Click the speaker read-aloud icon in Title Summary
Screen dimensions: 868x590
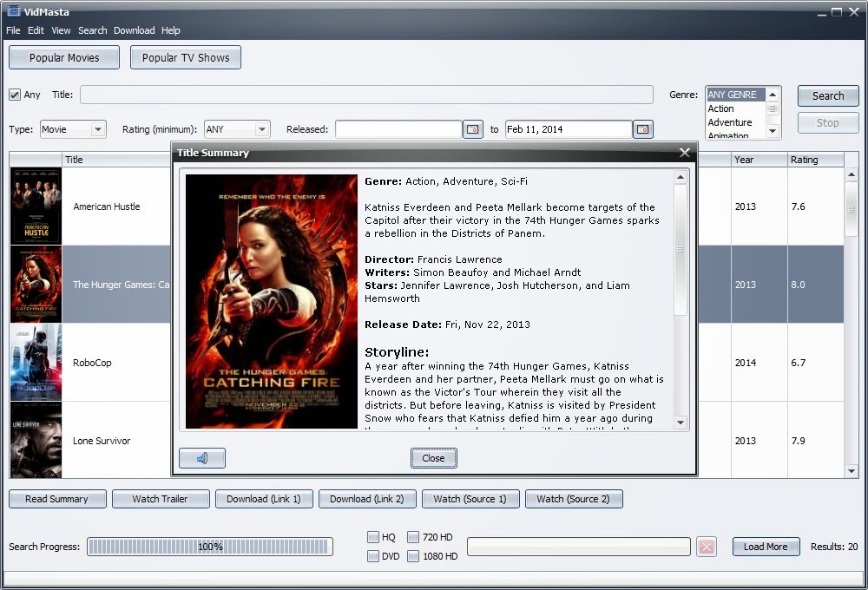tap(202, 458)
